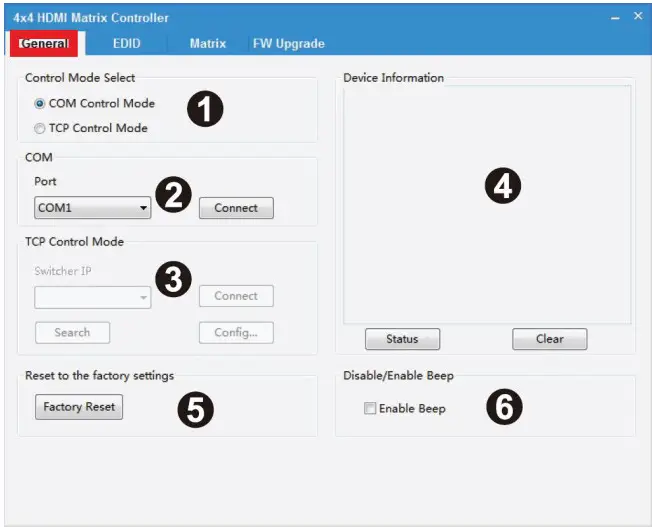Screen dimensions: 652x527
Task: Switch to the Matrix tab
Action: (x=207, y=43)
